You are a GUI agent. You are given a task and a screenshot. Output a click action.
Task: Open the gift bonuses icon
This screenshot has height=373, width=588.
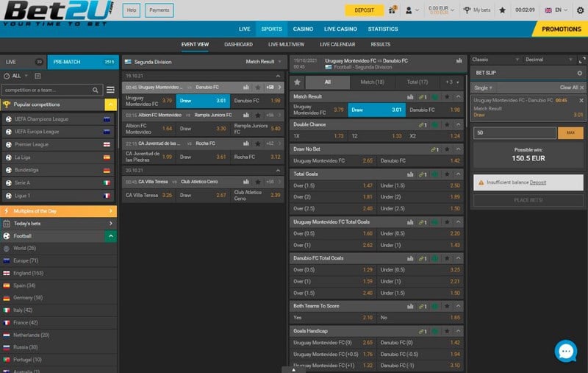pos(392,10)
